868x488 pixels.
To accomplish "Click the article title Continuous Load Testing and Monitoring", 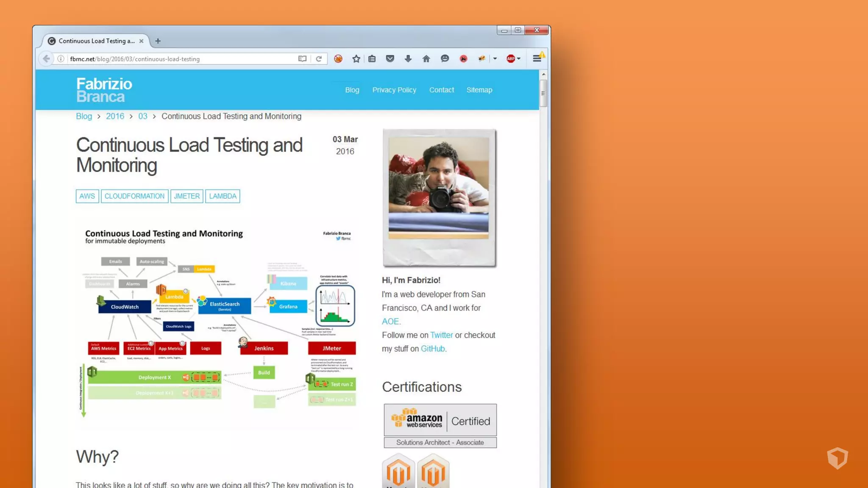I will coord(189,155).
